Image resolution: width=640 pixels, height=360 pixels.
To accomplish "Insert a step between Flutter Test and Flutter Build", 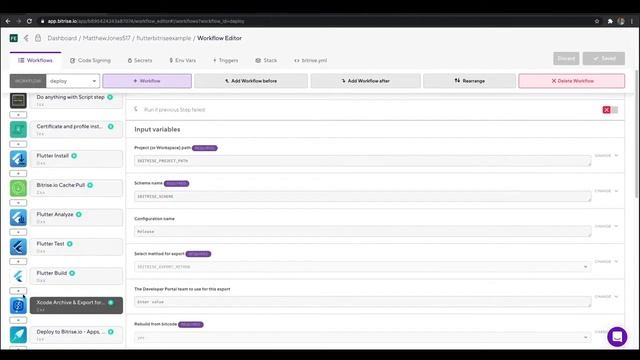I will tap(18, 262).
